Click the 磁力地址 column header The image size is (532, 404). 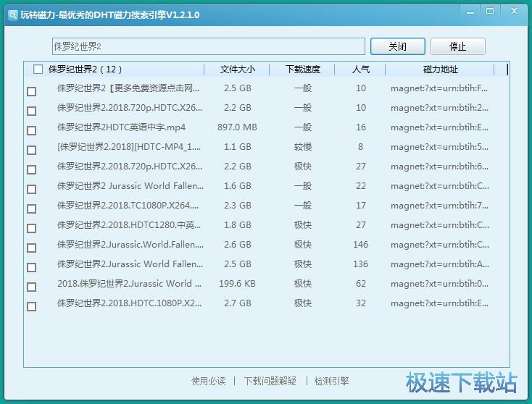pyautogui.click(x=440, y=70)
